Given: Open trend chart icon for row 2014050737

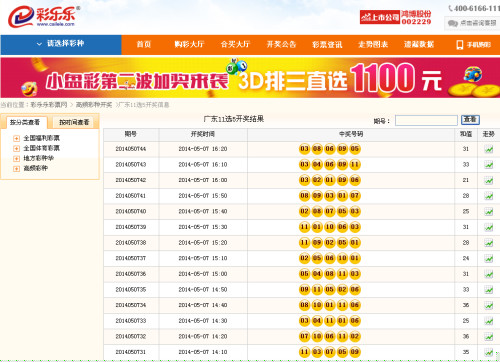Looking at the screenshot, I should [488, 258].
